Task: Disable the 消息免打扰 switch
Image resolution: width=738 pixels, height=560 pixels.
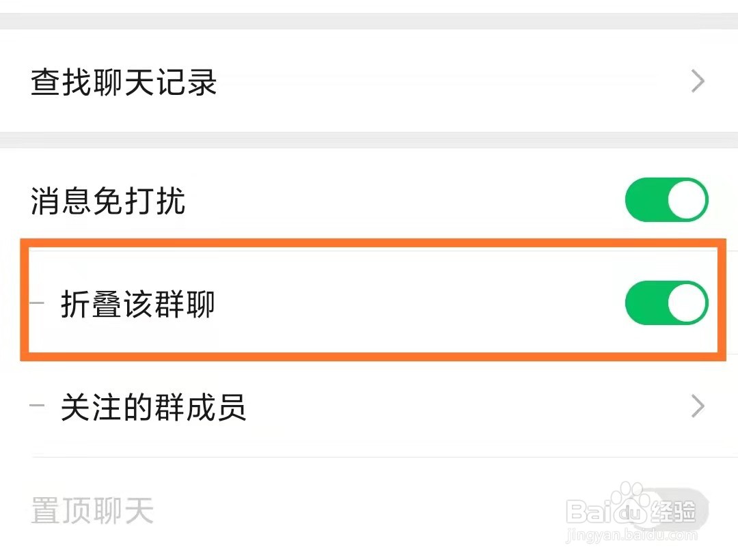Action: [666, 200]
